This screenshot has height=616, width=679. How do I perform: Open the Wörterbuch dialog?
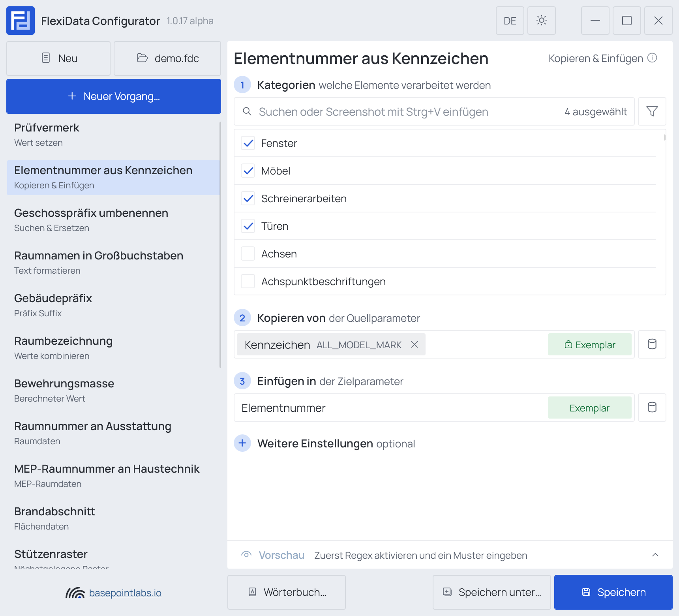click(287, 592)
